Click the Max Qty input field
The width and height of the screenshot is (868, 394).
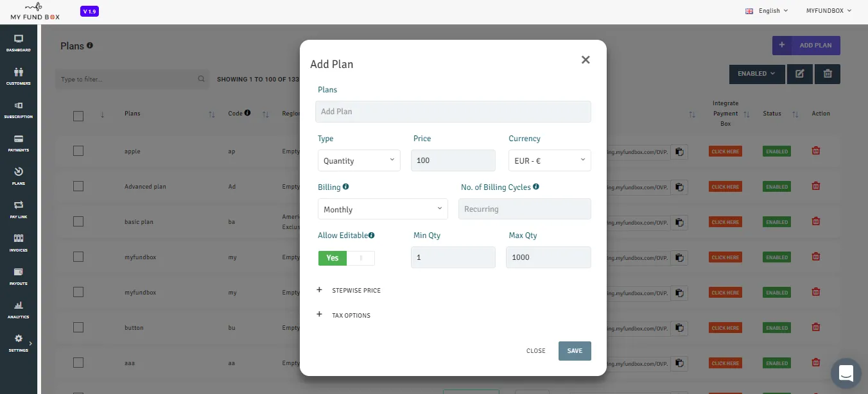pos(548,257)
